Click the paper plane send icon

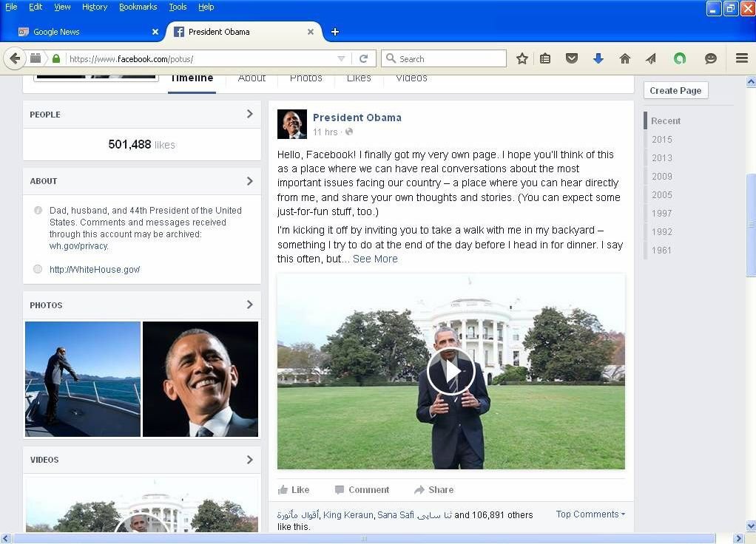pyautogui.click(x=651, y=59)
